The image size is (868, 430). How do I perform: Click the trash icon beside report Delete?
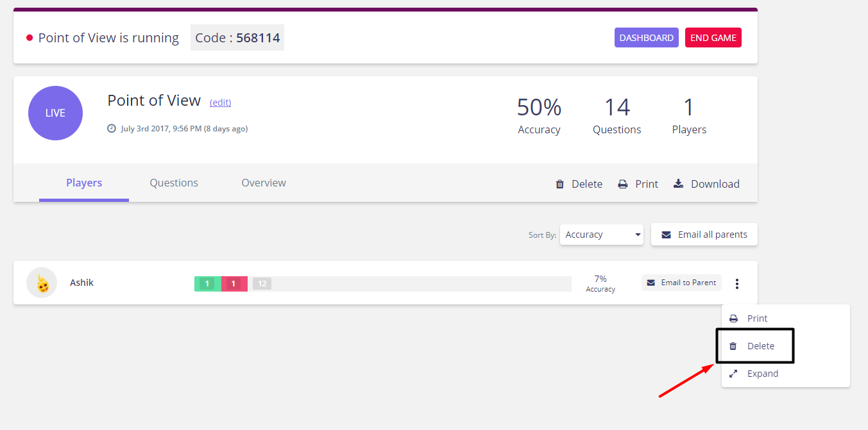559,184
